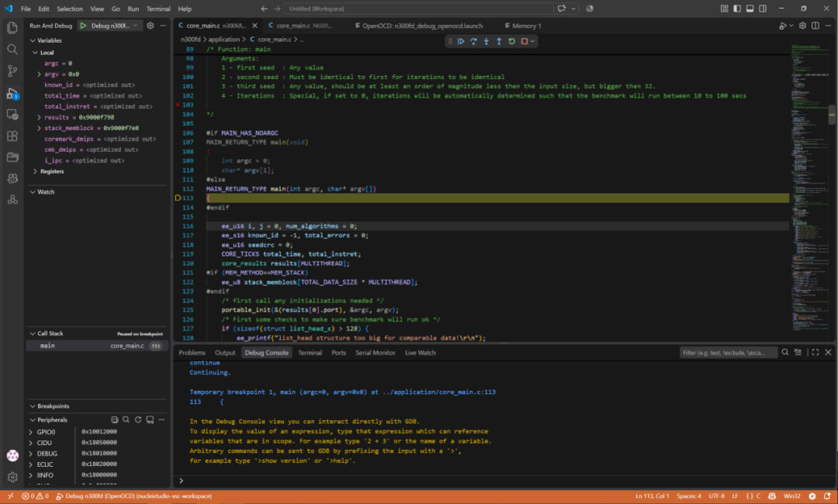This screenshot has height=504, width=838.
Task: Change indentation via Spaces: 4
Action: pyautogui.click(x=688, y=496)
